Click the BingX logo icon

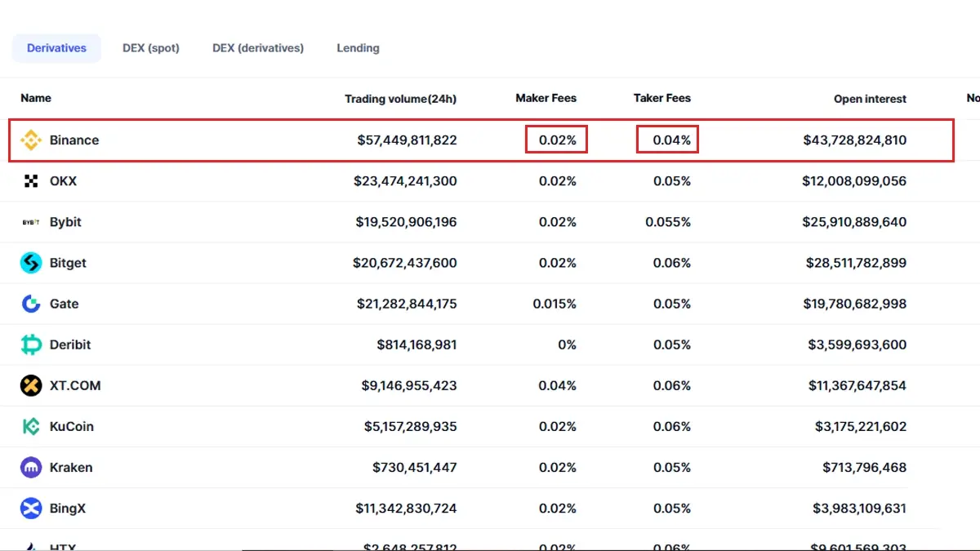pyautogui.click(x=31, y=509)
